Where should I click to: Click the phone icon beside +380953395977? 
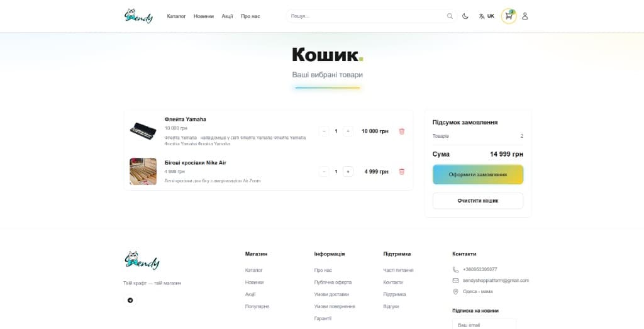tap(455, 270)
